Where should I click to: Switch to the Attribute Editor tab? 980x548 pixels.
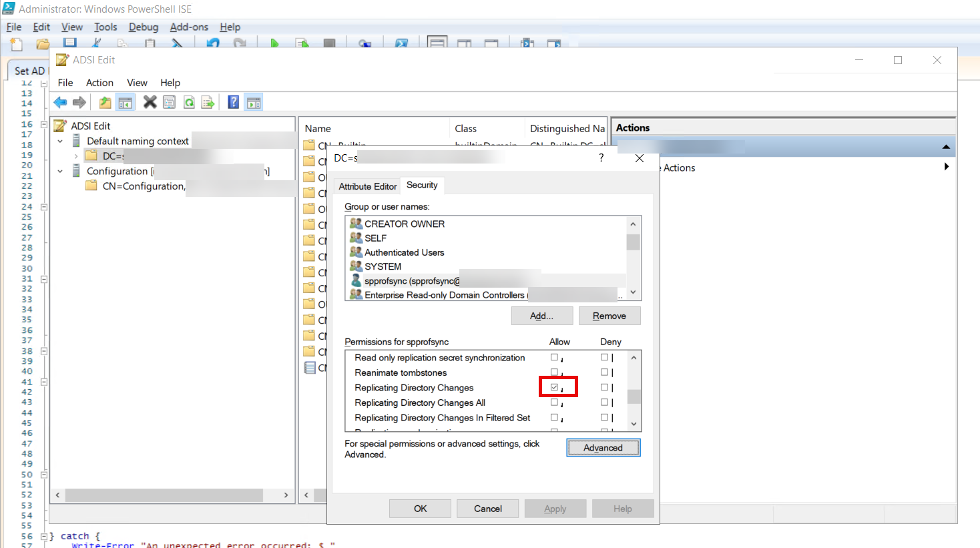[x=366, y=186]
